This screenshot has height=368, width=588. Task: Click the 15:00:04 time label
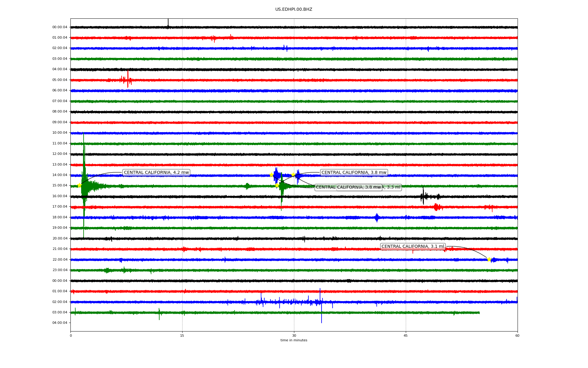[60, 186]
